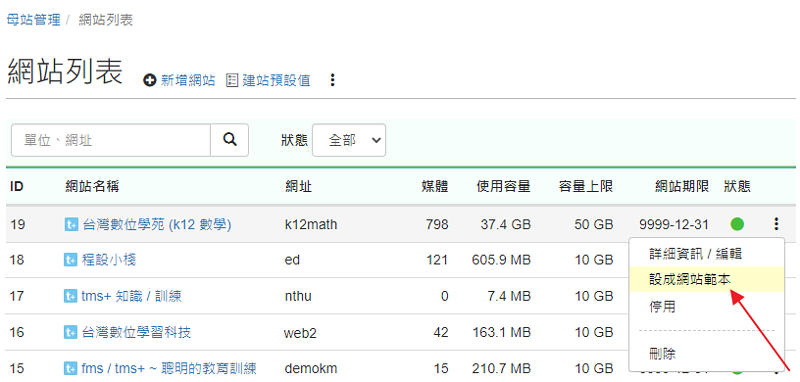Click the site icon beside tms+ 知識 / 訓練
The width and height of the screenshot is (800, 382).
point(70,296)
